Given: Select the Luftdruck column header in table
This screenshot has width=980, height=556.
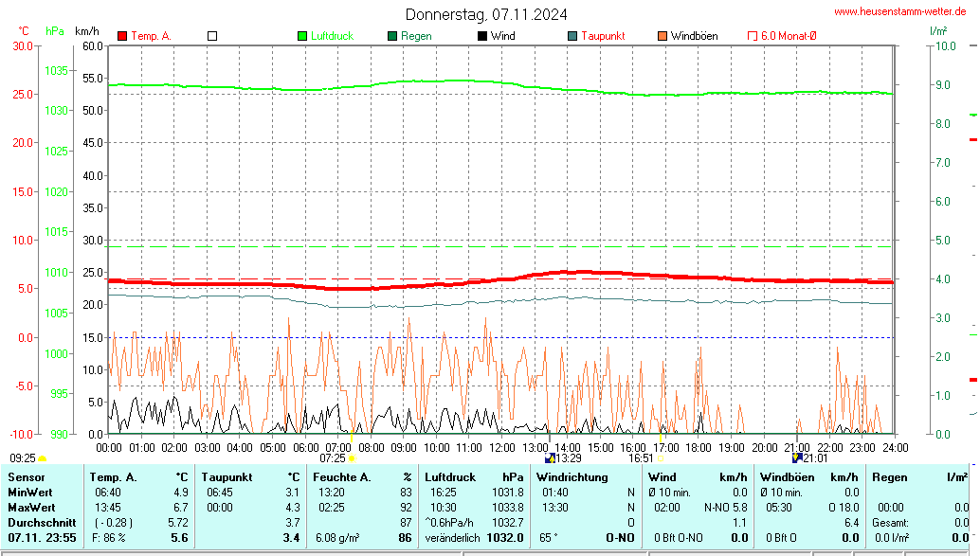Looking at the screenshot, I should tap(449, 477).
